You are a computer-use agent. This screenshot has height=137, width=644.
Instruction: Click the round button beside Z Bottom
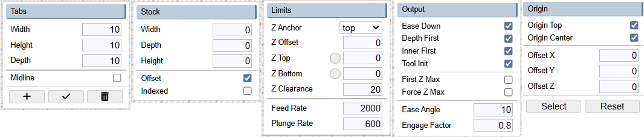(335, 74)
